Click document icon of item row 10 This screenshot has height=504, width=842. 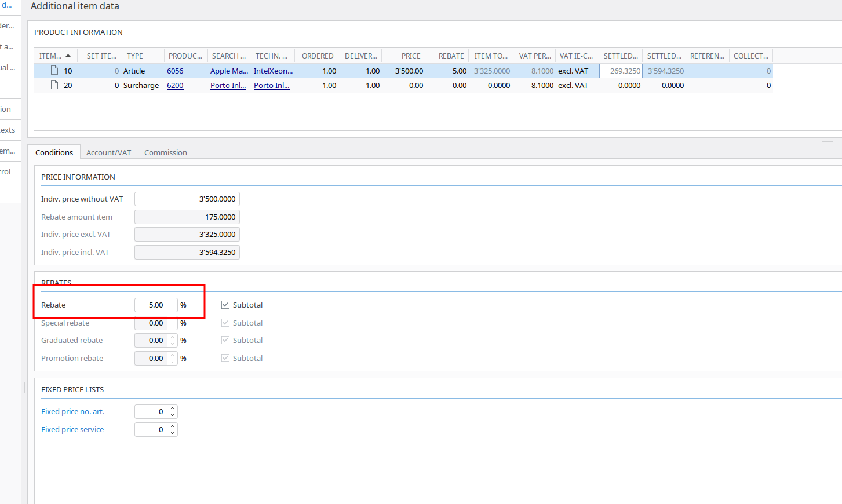54,71
